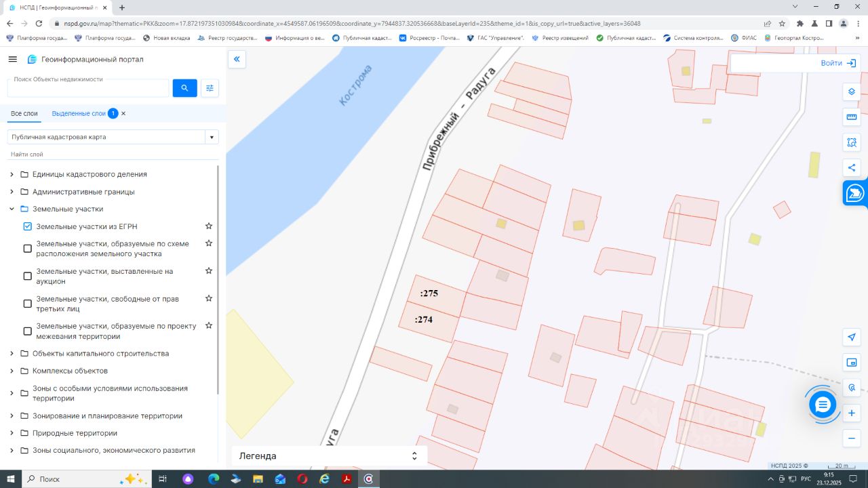Clear selected layers with the x button
868x488 pixels.
[123, 113]
